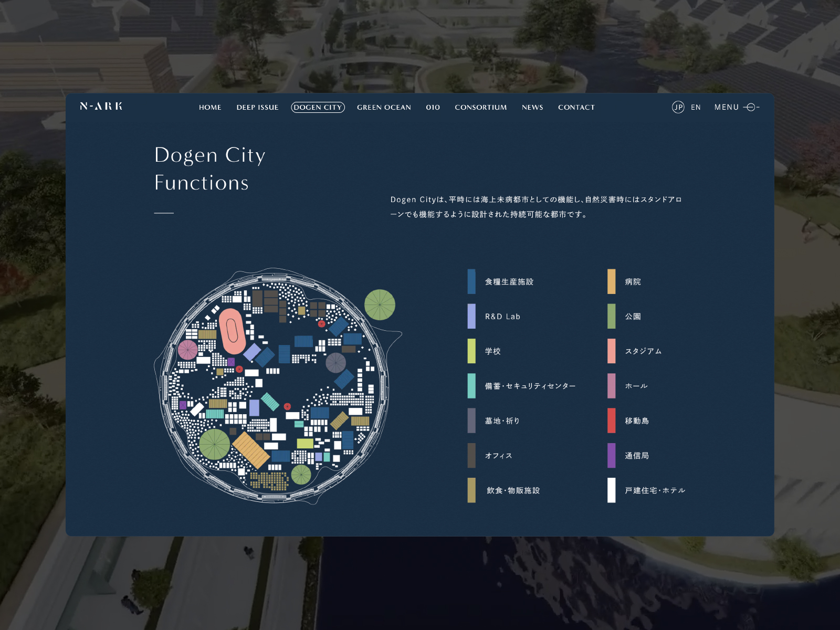Screen dimensions: 840x630
Task: Select the オフィス legend label
Action: tap(498, 456)
